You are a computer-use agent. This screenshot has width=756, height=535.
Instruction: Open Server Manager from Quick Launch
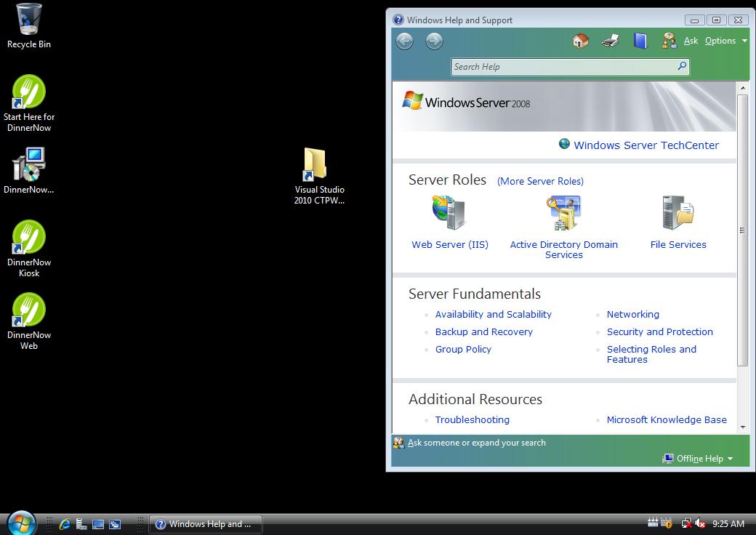(81, 524)
